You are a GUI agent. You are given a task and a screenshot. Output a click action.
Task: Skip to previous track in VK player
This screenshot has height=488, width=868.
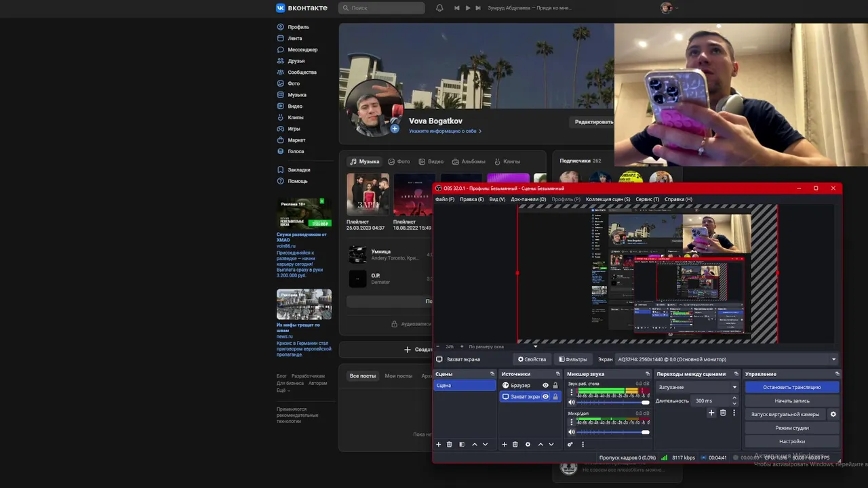tap(457, 8)
